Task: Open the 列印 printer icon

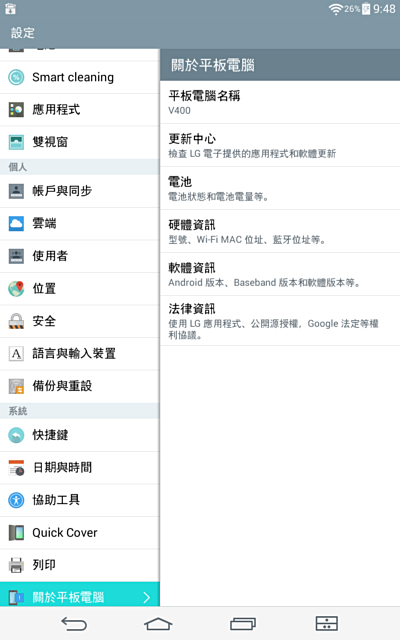Action: tap(16, 565)
